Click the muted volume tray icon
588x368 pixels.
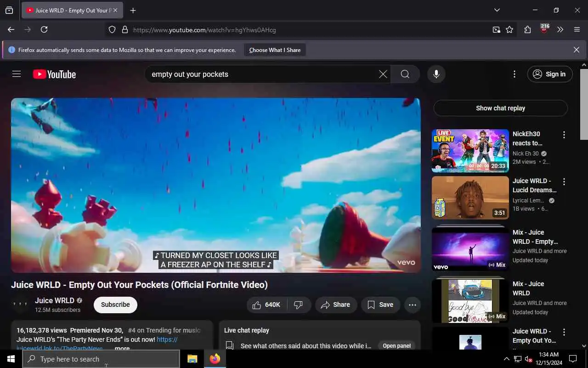529,359
